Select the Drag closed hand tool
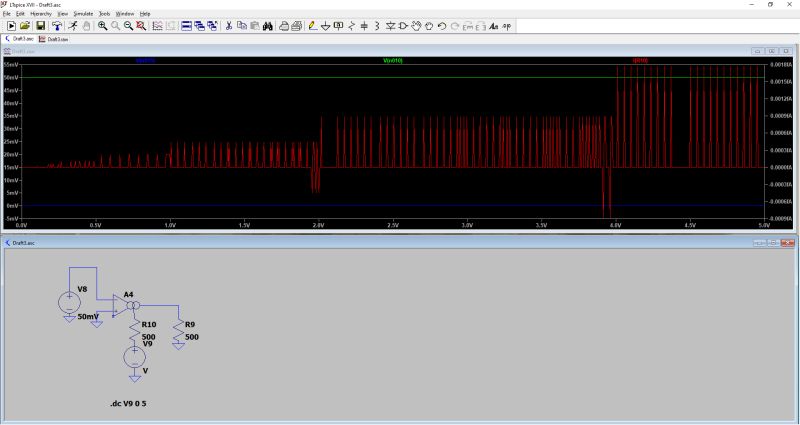This screenshot has width=800, height=425. coord(429,26)
